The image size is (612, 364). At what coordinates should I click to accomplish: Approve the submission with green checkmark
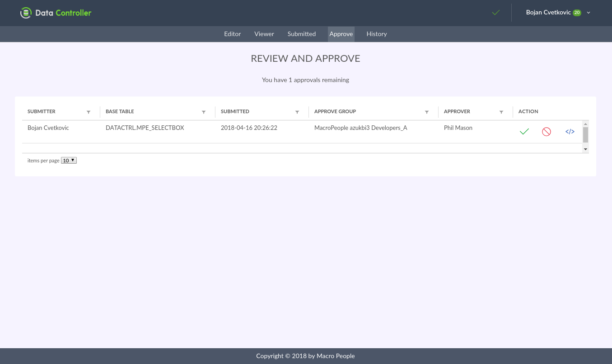click(524, 132)
